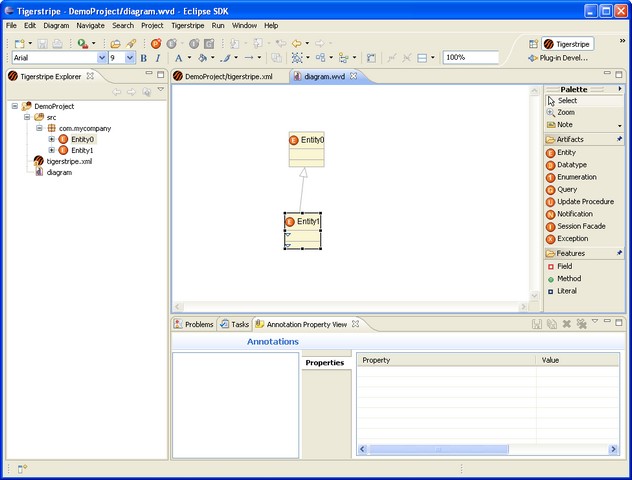The height and width of the screenshot is (480, 632).
Task: Pin the Features palette drawer
Action: tap(620, 253)
